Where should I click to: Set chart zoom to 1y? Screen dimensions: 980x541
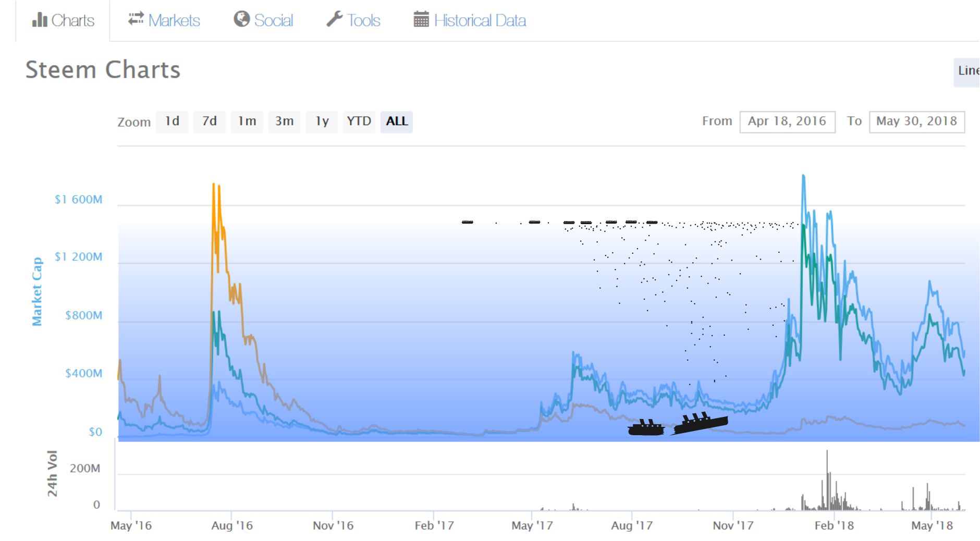click(x=322, y=121)
